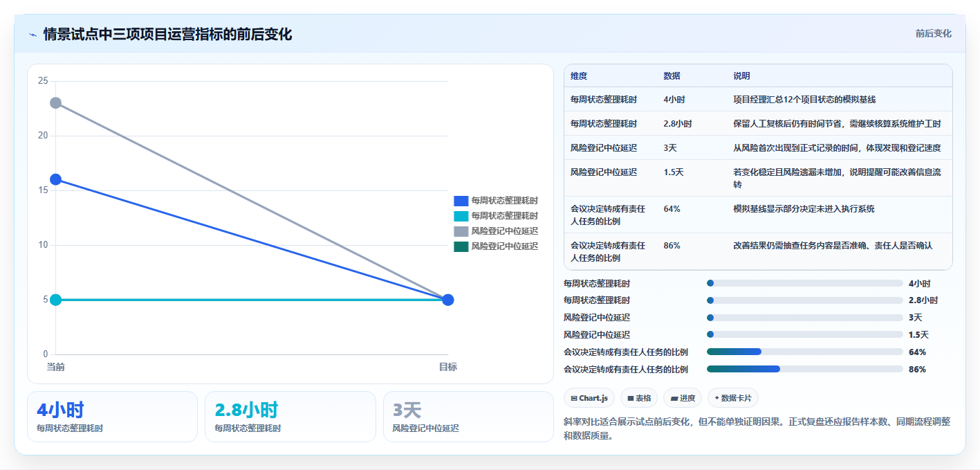Screen dimensions: 980x470
Task: Click the description starting with 从风险首次出现
Action: (837, 148)
